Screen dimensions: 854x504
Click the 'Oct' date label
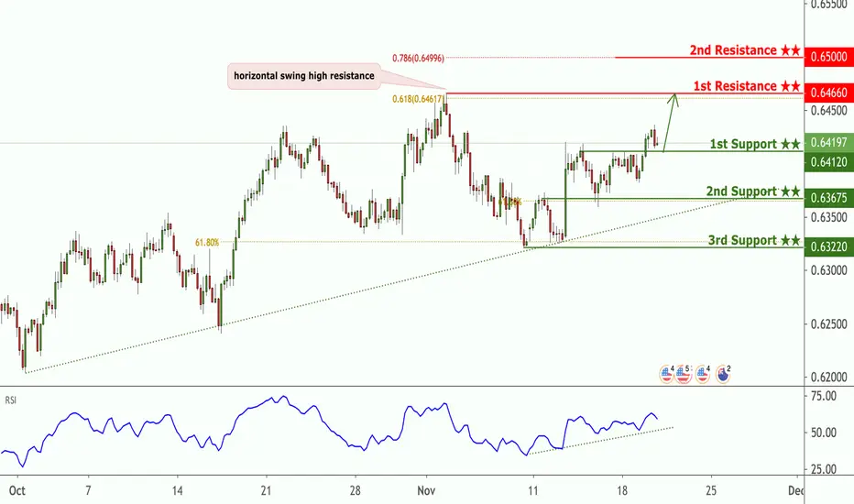16,491
